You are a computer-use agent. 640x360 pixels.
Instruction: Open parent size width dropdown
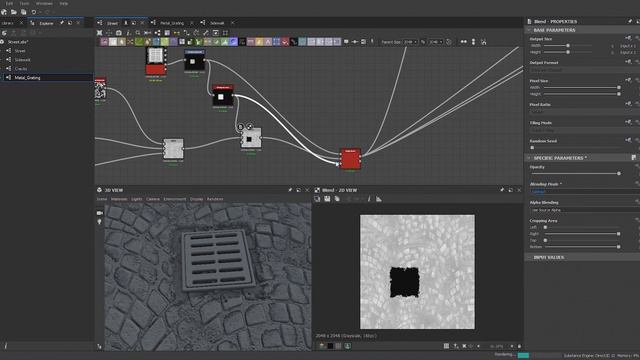click(x=410, y=42)
